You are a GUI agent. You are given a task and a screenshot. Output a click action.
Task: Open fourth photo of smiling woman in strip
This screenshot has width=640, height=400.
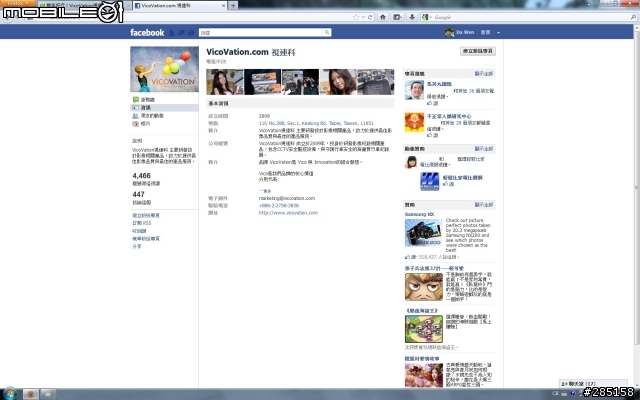coord(338,82)
